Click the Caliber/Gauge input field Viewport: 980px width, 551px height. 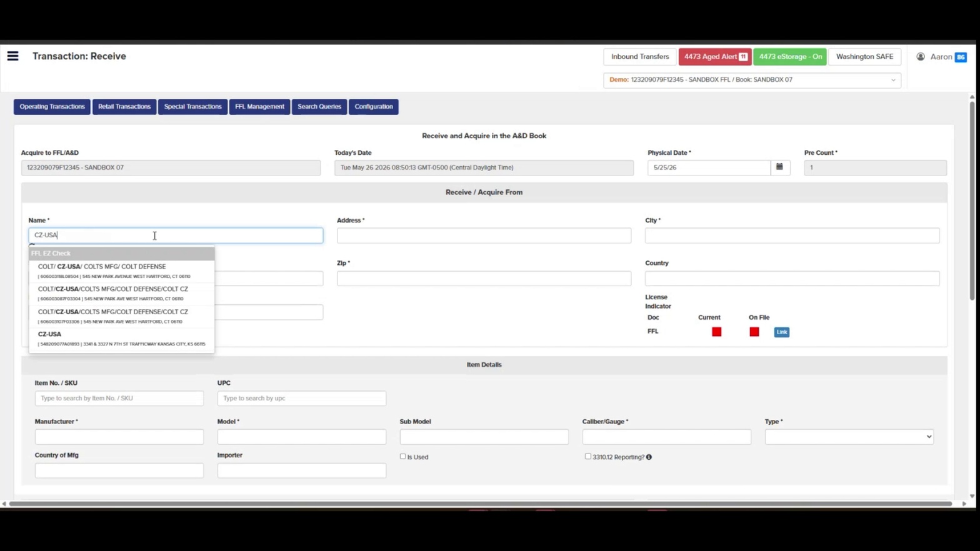coord(667,437)
